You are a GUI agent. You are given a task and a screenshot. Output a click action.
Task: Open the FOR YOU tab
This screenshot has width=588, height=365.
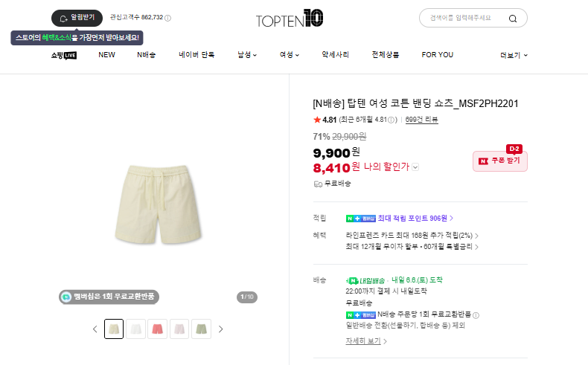click(437, 55)
